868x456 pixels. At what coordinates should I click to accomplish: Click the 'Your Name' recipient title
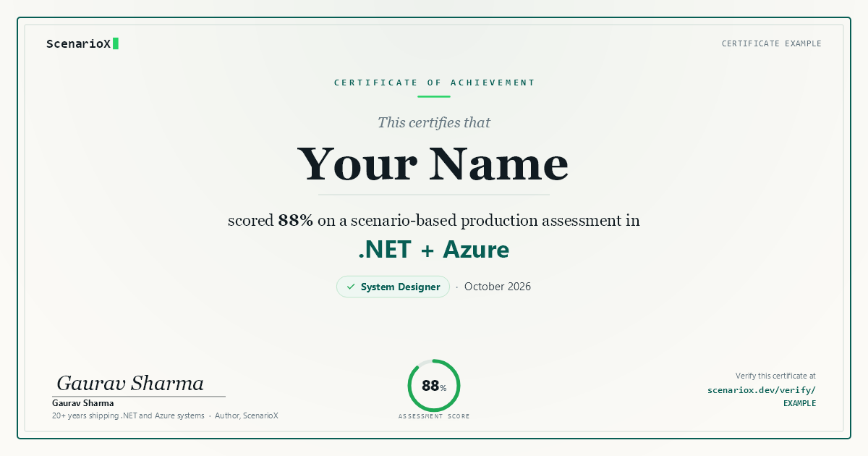coord(433,164)
